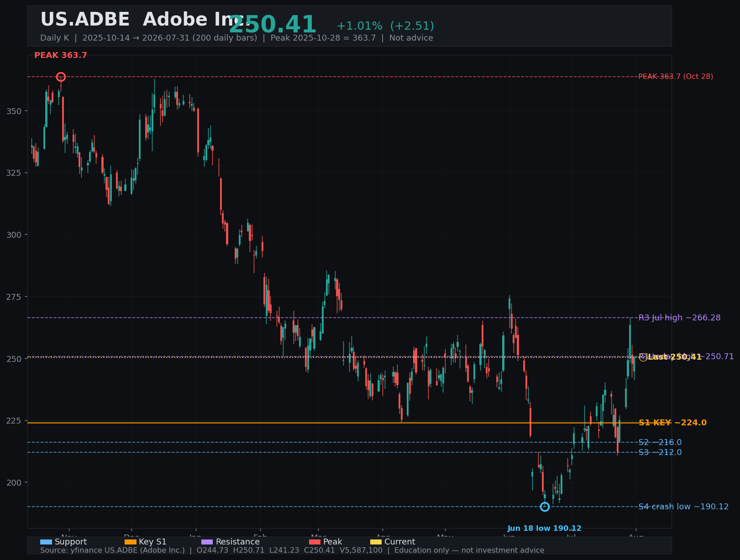Click the 'Source: yfinance US.ADBE' footer line
The width and height of the screenshot is (740, 560).
click(x=292, y=550)
